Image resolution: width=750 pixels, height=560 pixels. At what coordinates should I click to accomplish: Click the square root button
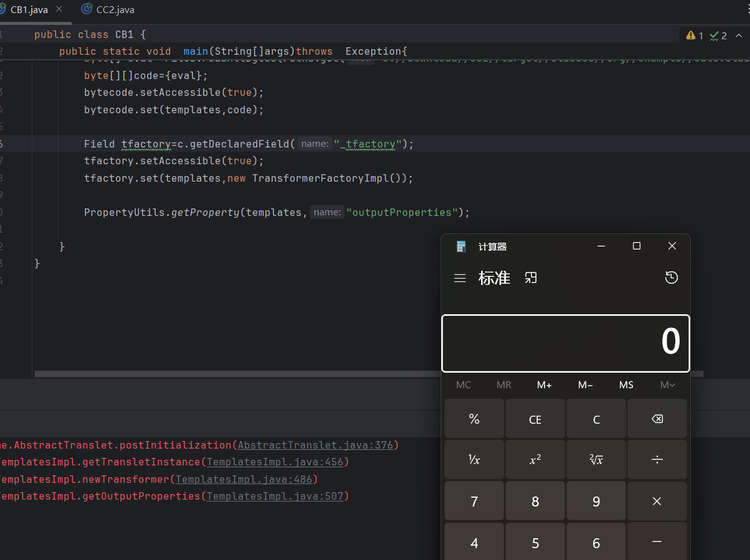coord(596,460)
